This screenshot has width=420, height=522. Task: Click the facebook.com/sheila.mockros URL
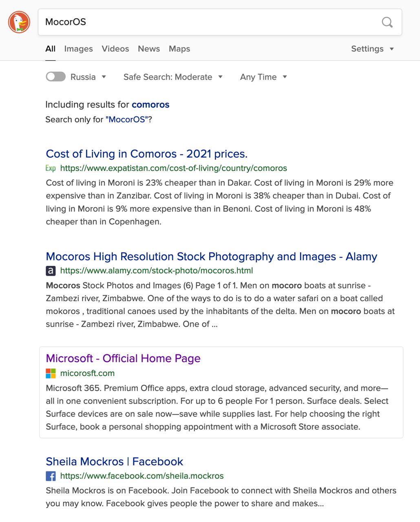[142, 476]
